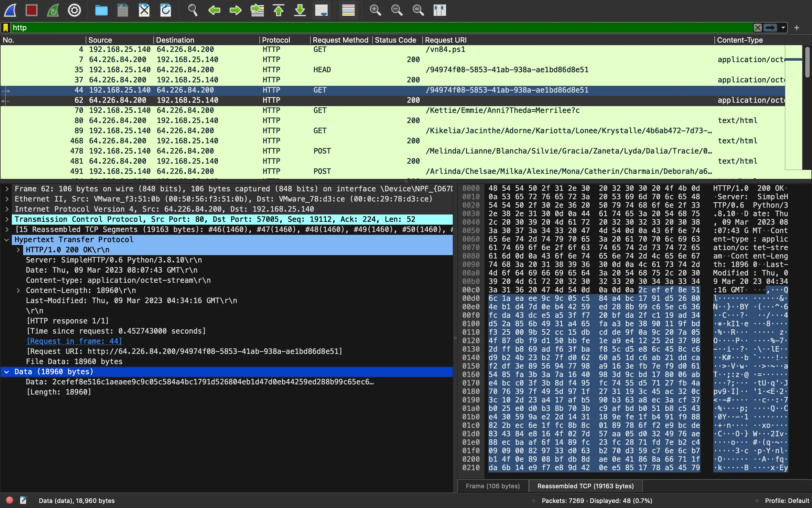Select packet 491 POST to /Arlinda/Chelsae
Screen dimensions: 812x508
pos(392,171)
